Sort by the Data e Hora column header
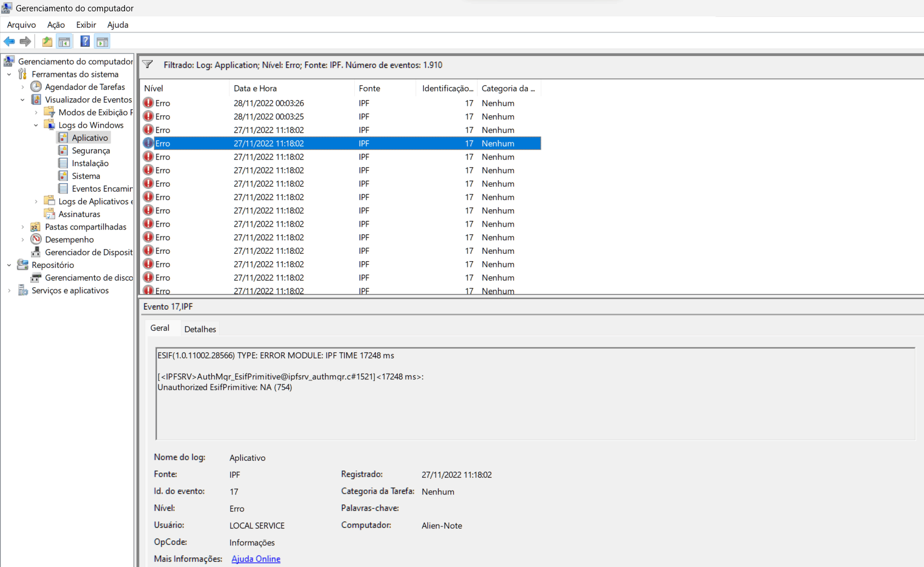This screenshot has height=567, width=924. pos(292,88)
